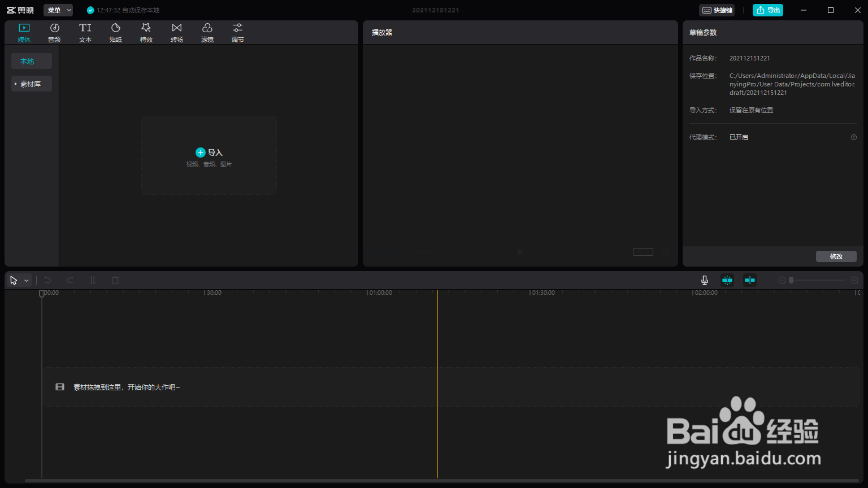Screen dimensions: 868x488
Task: Open the 菜单 menu dropdown
Action: coord(58,10)
